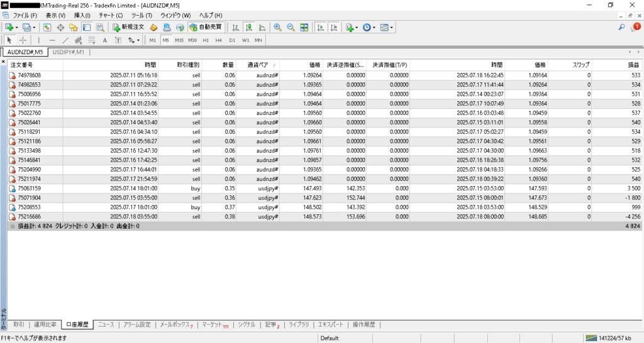Open the 取引 tab in the terminal
Screen dimensions: 644x343
tap(19, 325)
